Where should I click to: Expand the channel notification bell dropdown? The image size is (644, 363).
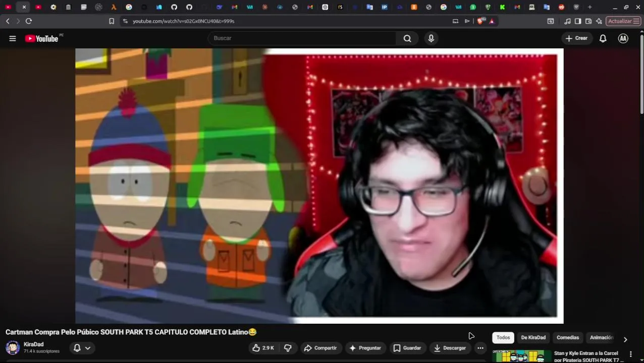tap(82, 348)
